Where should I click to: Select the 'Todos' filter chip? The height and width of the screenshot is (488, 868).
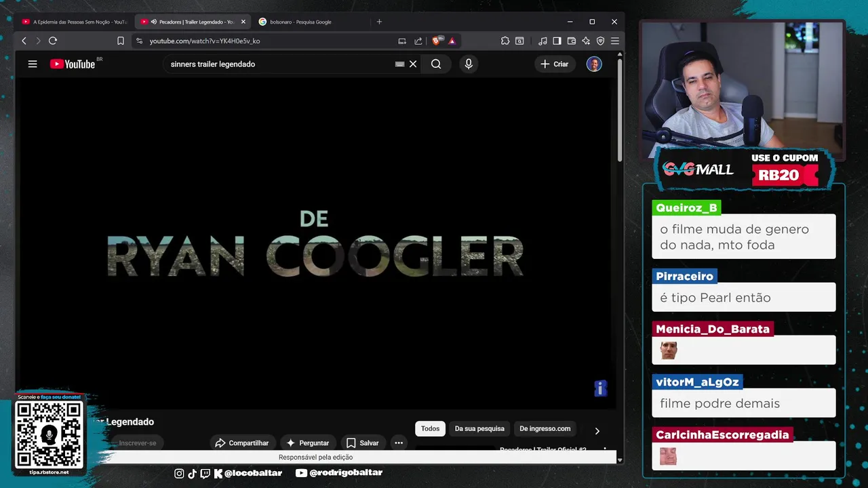click(430, 428)
